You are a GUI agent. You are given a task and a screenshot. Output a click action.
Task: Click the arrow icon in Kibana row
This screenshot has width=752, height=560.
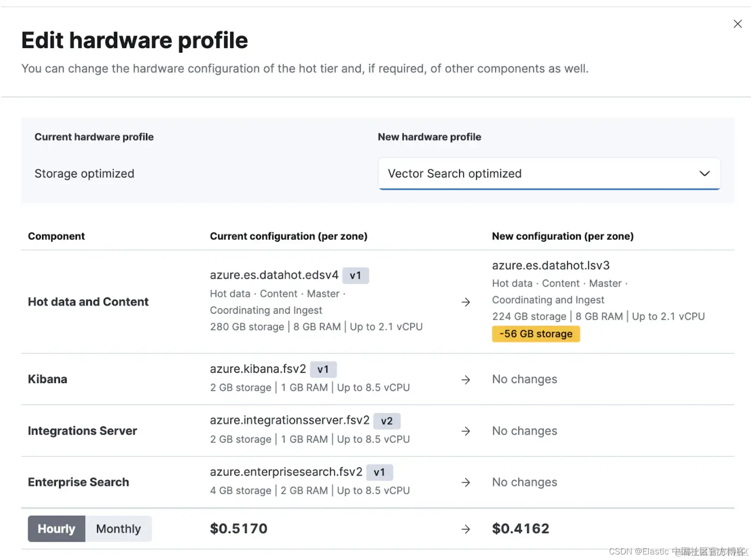(x=466, y=380)
